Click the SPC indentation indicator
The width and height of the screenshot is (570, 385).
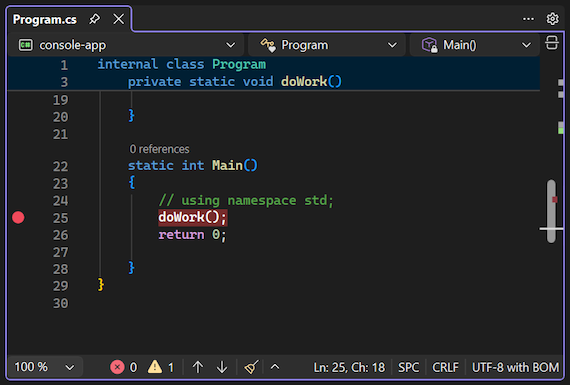(x=409, y=367)
